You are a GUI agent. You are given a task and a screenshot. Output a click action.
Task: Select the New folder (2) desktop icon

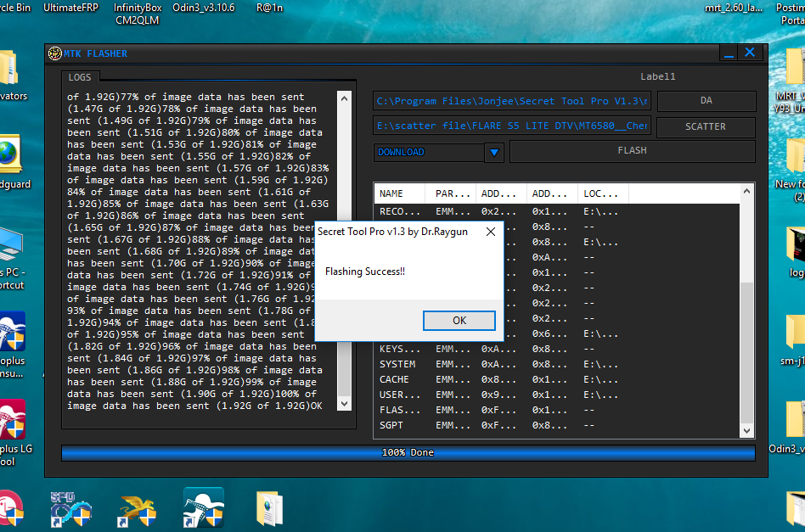click(792, 170)
